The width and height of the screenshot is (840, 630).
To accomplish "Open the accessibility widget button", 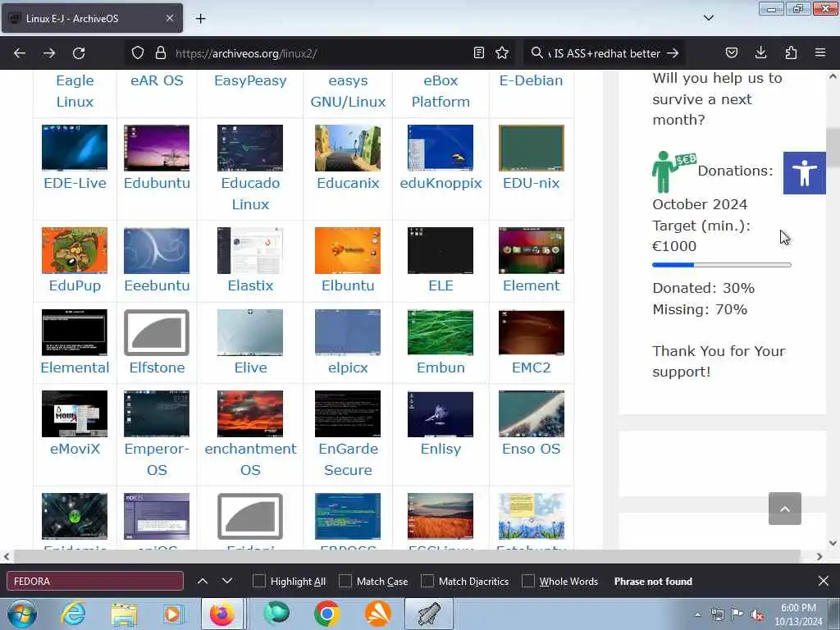I will 804,173.
